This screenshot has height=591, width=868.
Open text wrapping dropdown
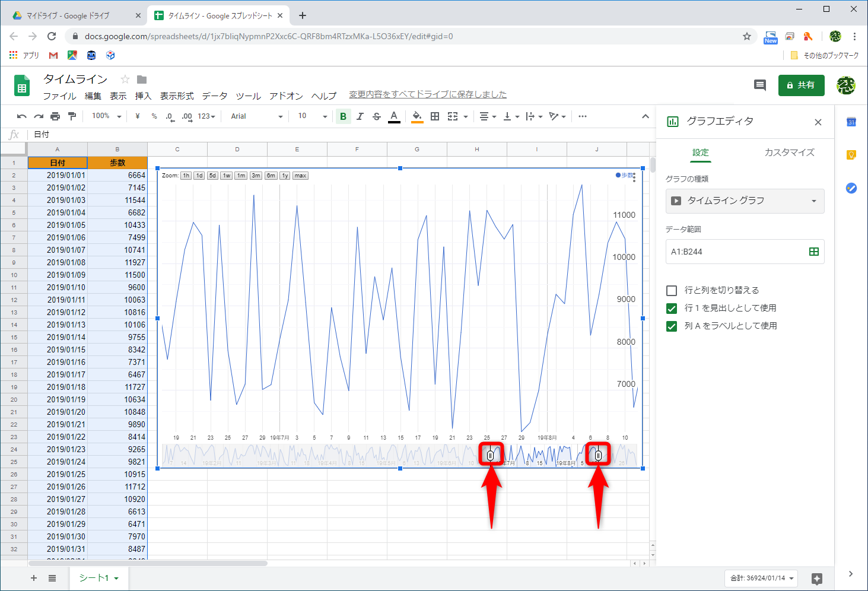click(534, 116)
